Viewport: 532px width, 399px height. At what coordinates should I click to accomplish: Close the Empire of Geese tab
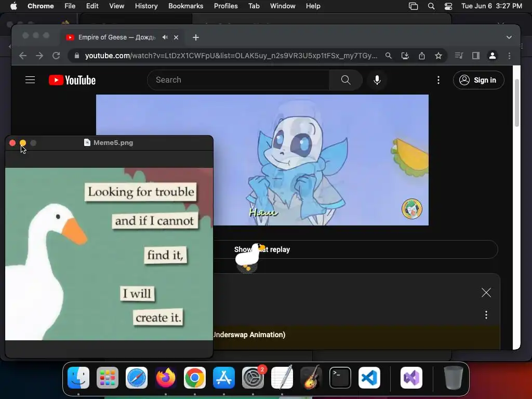(176, 37)
